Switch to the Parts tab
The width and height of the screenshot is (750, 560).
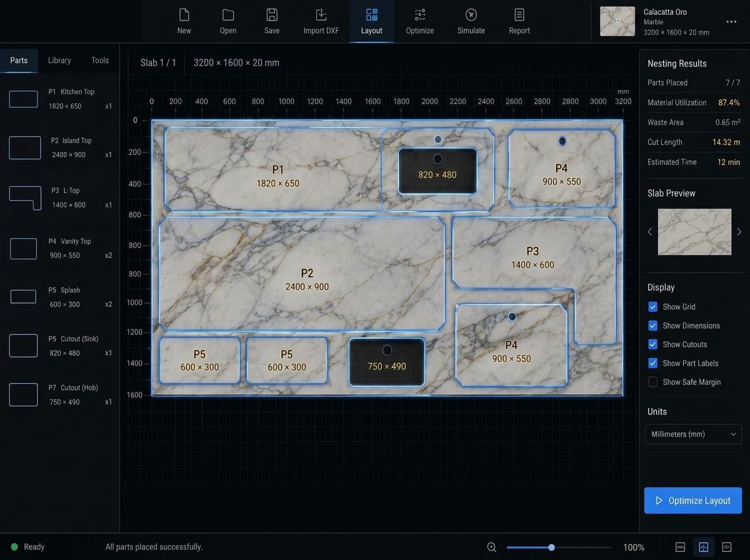[19, 61]
